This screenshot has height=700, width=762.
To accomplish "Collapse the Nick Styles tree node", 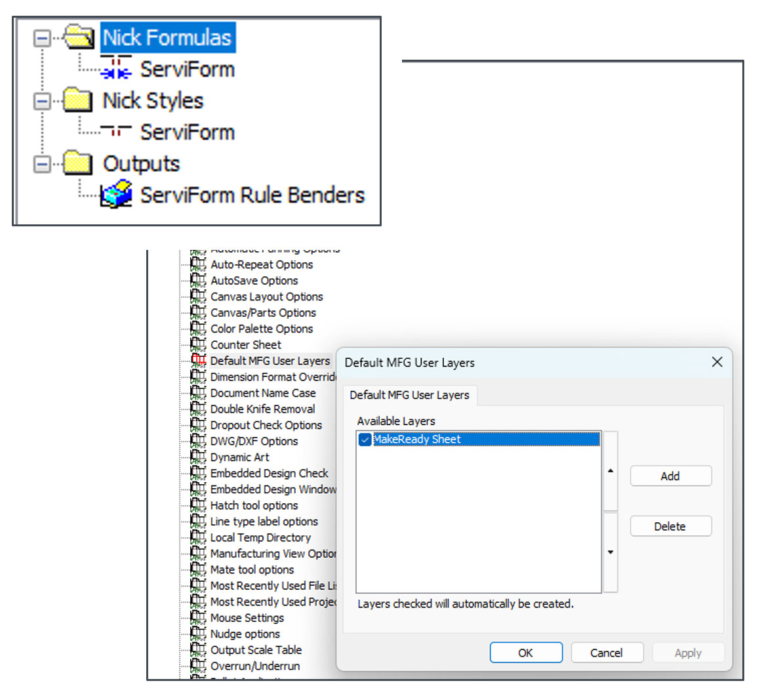I will (x=42, y=101).
